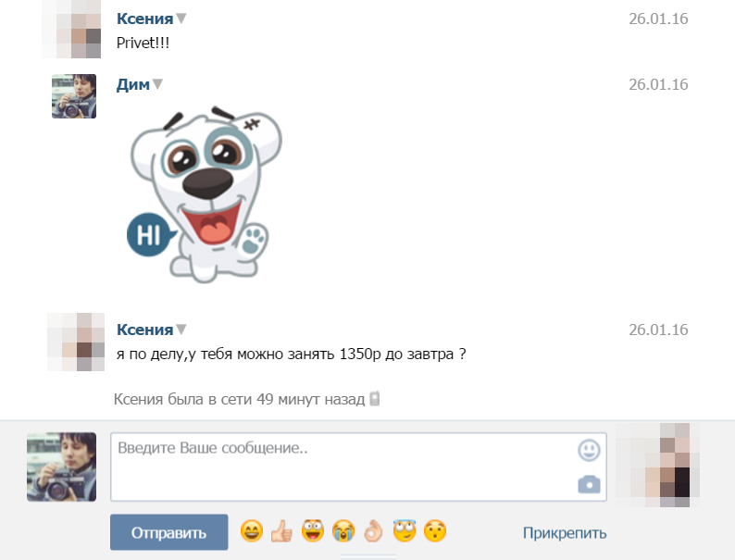Expand arrow beside Ксения in Privet message
The image size is (735, 560).
[x=181, y=19]
